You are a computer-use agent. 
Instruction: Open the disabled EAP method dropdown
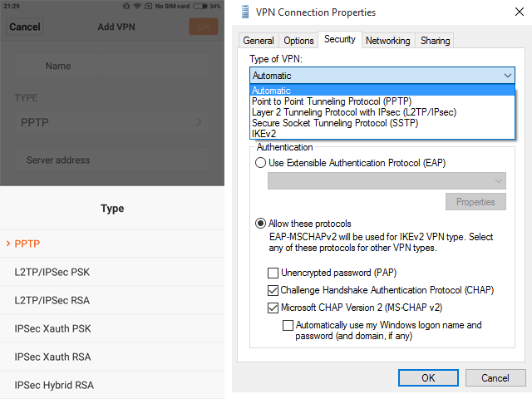tap(387, 181)
